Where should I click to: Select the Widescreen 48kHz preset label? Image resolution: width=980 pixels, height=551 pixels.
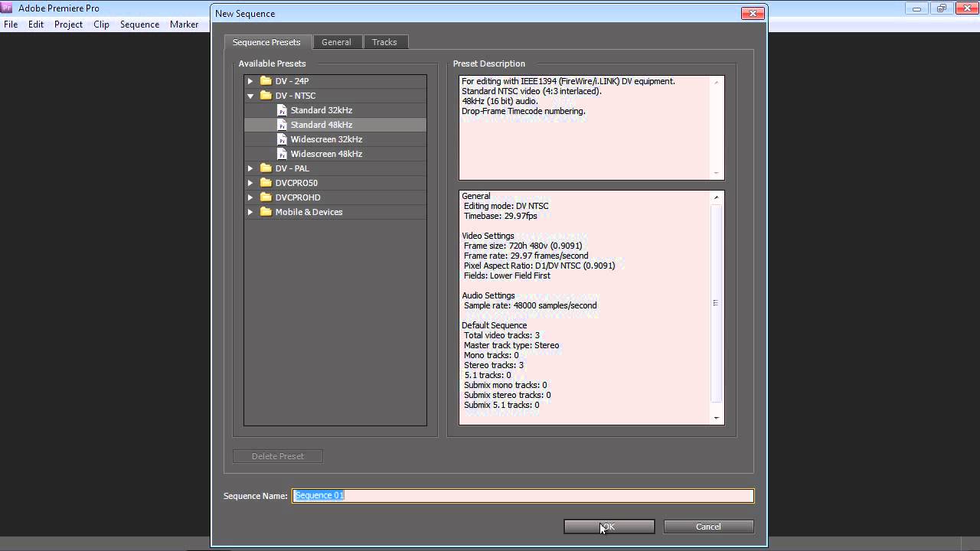(326, 154)
